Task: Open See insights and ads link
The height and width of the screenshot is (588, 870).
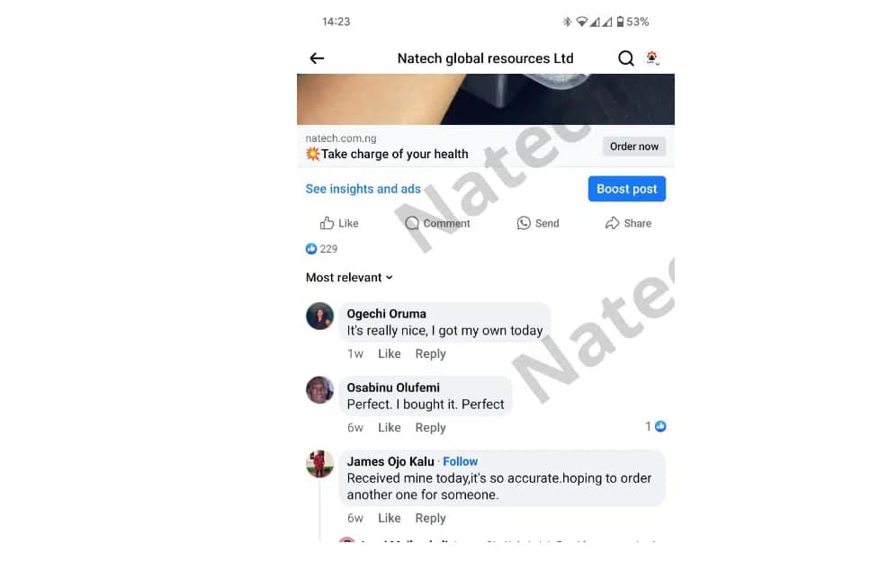Action: (x=363, y=189)
